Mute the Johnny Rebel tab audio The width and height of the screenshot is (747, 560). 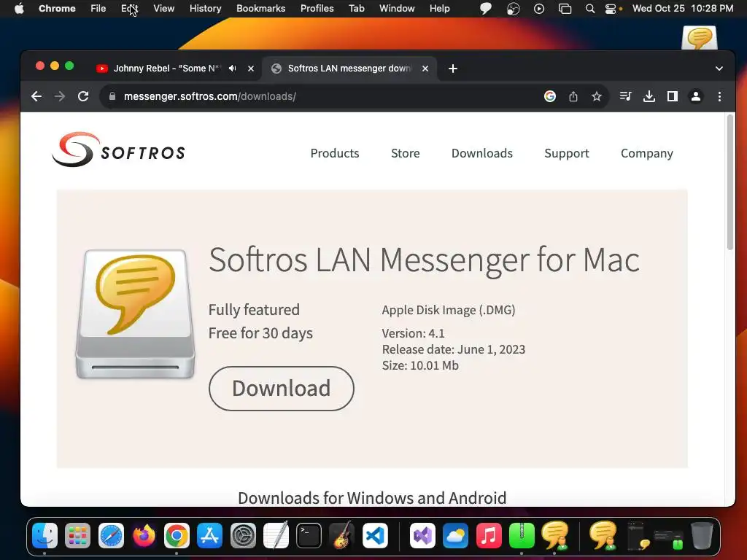pyautogui.click(x=232, y=69)
